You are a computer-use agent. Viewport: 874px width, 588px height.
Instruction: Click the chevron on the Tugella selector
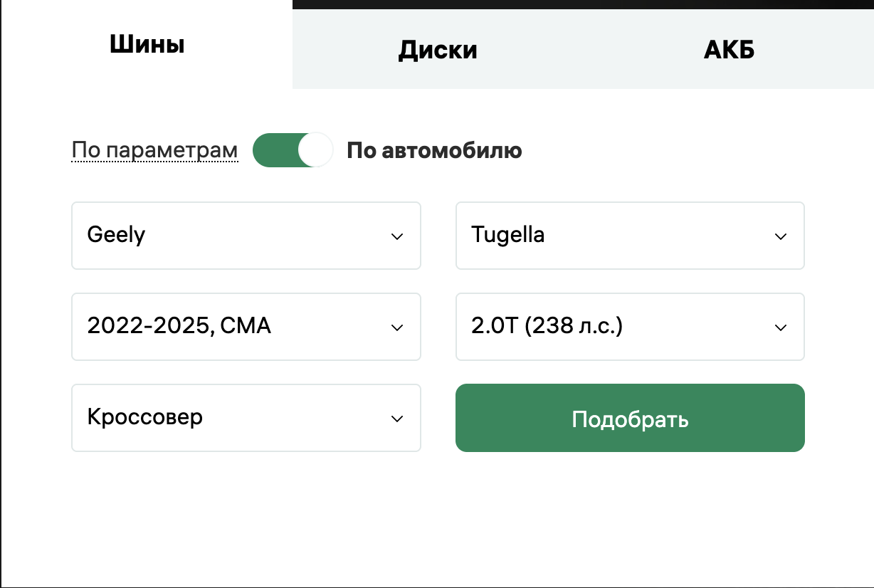(780, 236)
